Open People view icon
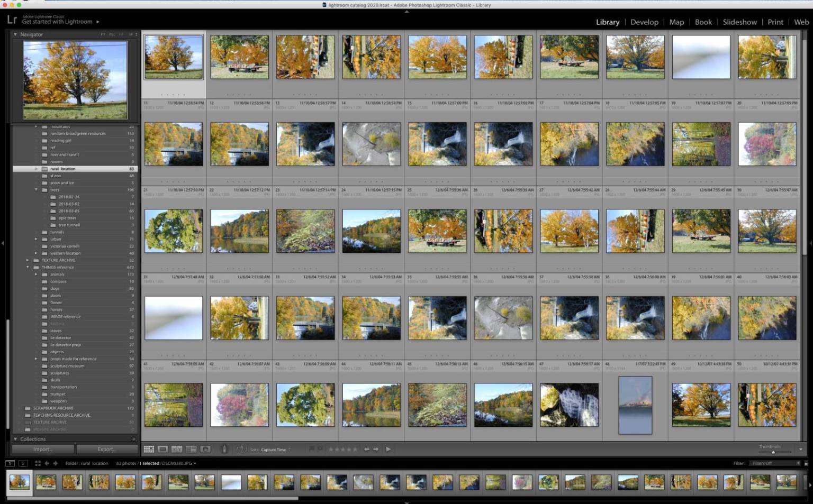Screen dimensions: 813x504 205,449
